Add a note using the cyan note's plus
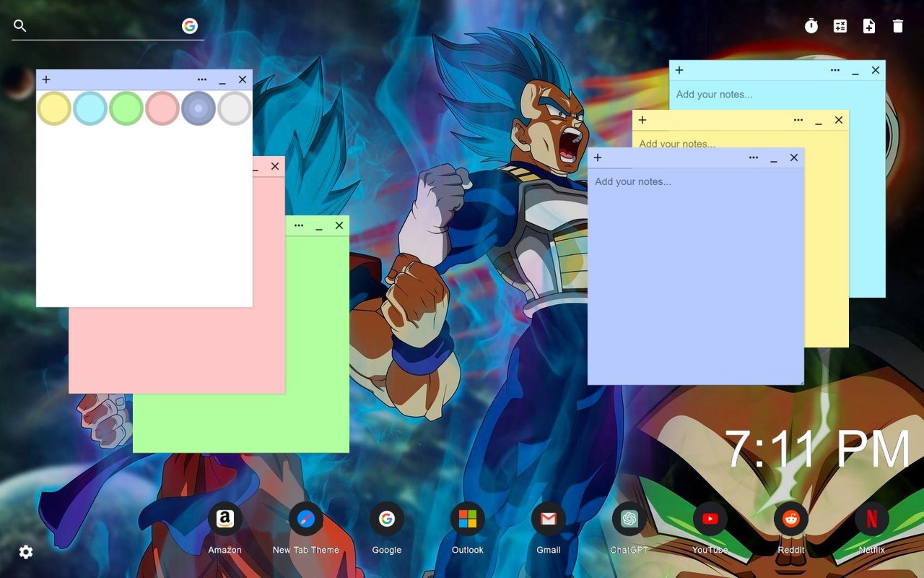Screen dimensions: 924x578 [x=679, y=70]
